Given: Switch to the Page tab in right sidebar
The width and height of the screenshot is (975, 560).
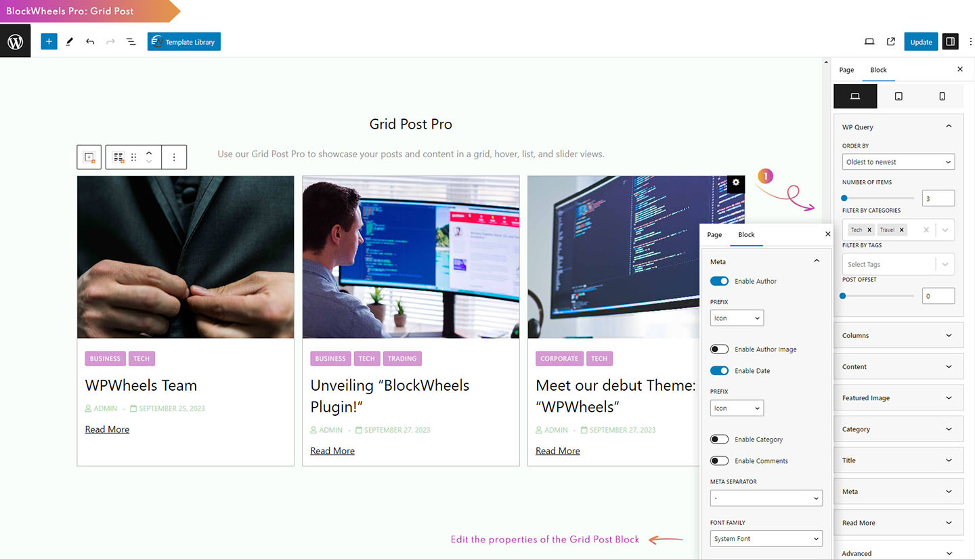Looking at the screenshot, I should 846,70.
